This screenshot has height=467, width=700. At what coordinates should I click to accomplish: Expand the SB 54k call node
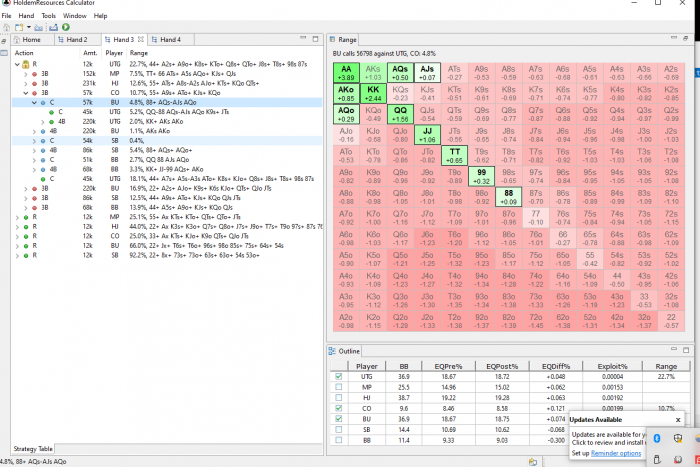34,141
